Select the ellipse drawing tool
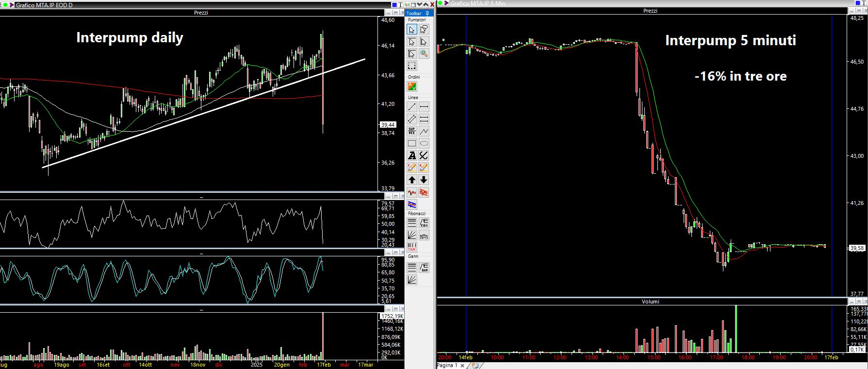The width and height of the screenshot is (868, 369). (x=424, y=143)
